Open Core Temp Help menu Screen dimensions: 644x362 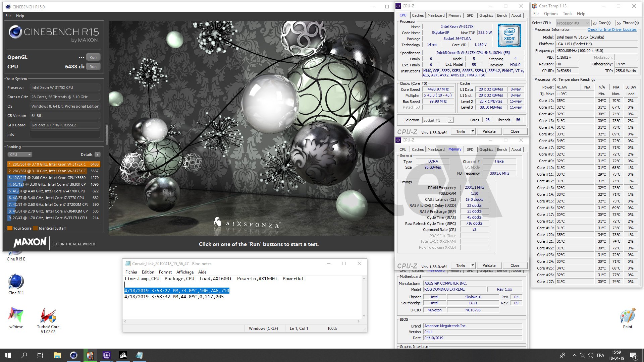point(581,14)
